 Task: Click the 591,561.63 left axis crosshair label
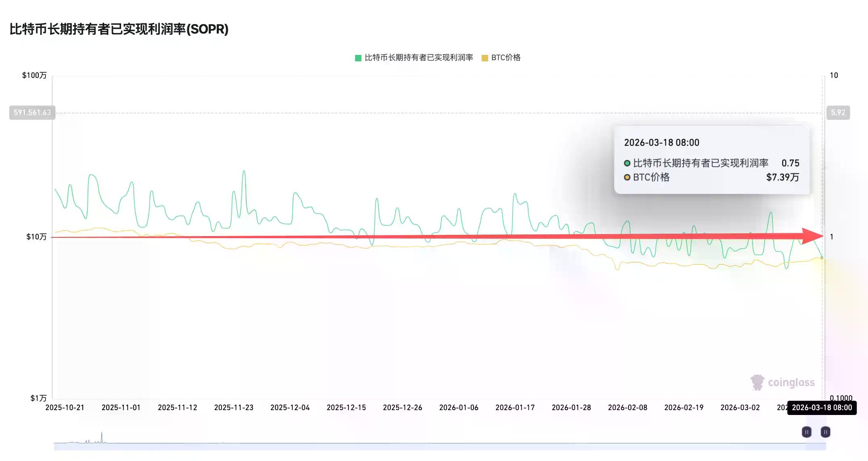tap(32, 113)
